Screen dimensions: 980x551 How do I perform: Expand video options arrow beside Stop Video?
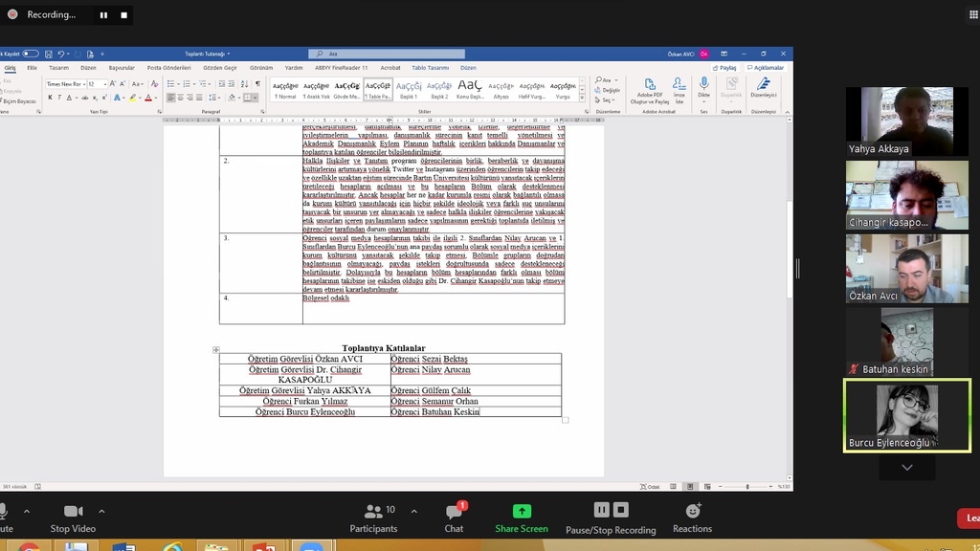pos(101,511)
